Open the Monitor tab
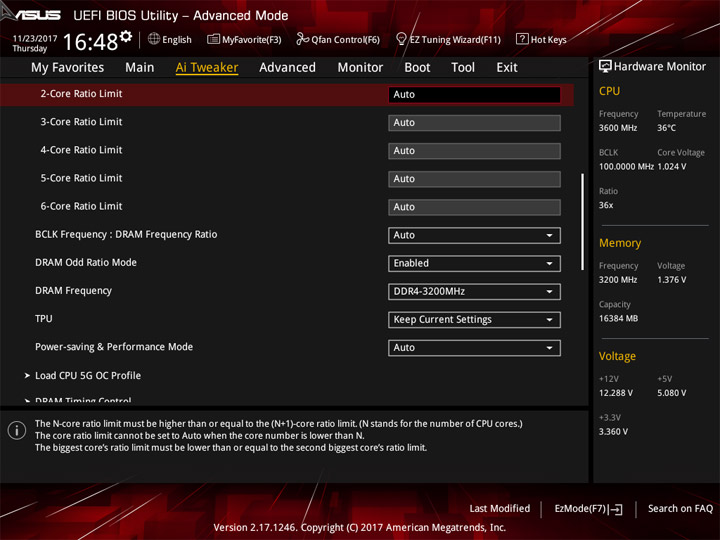This screenshot has width=720, height=540. click(x=360, y=68)
